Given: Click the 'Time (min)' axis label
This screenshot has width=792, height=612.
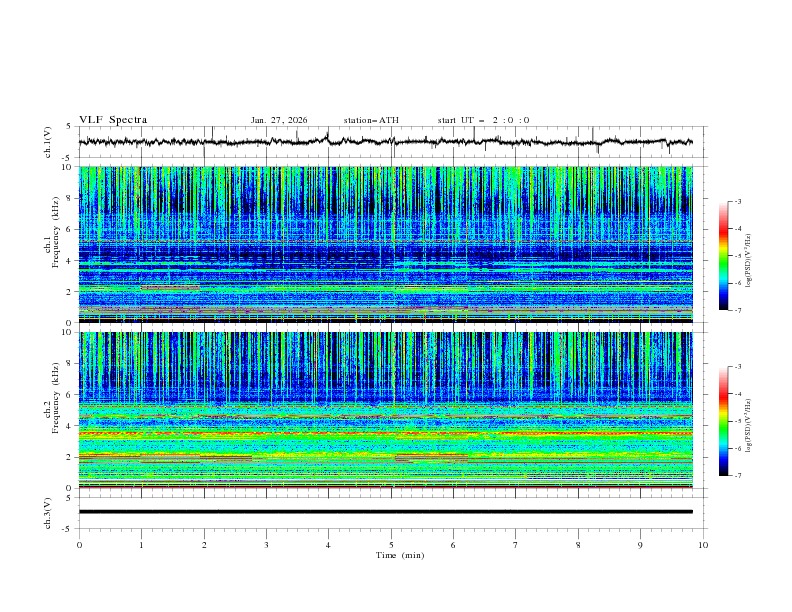Looking at the screenshot, I should pyautogui.click(x=400, y=555).
